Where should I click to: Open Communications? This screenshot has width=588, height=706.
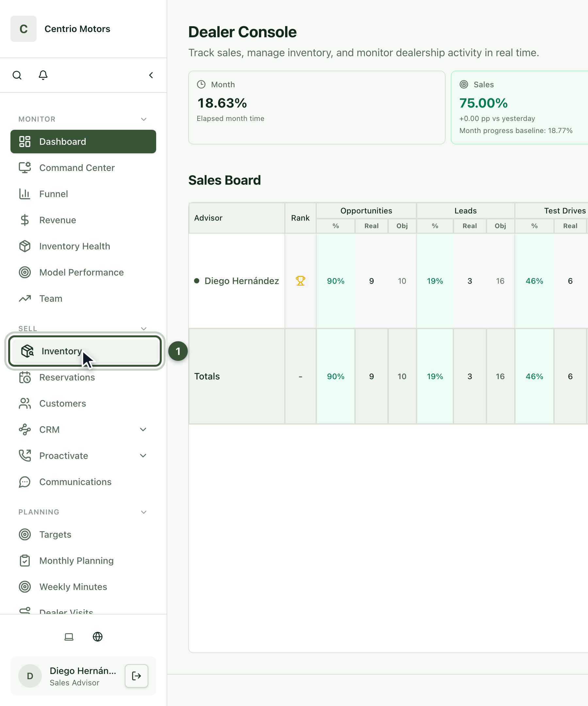pyautogui.click(x=83, y=482)
